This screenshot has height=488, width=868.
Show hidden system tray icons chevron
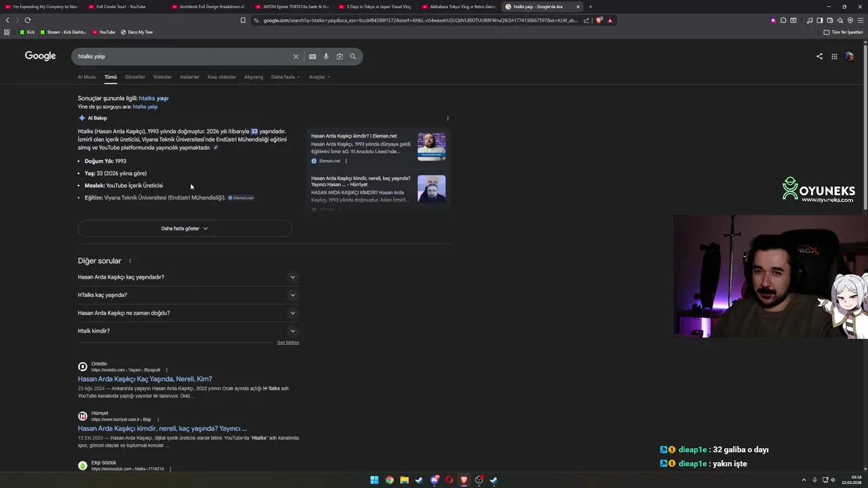click(x=804, y=480)
